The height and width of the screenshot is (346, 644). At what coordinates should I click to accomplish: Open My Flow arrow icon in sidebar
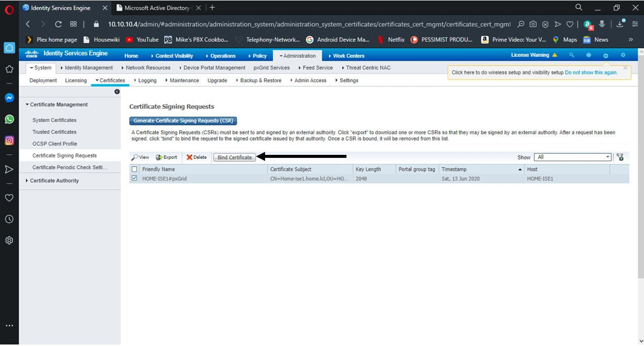9,169
